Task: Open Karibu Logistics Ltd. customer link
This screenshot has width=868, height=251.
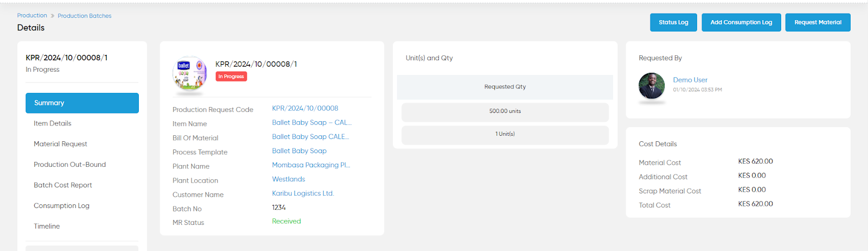Action: click(303, 193)
